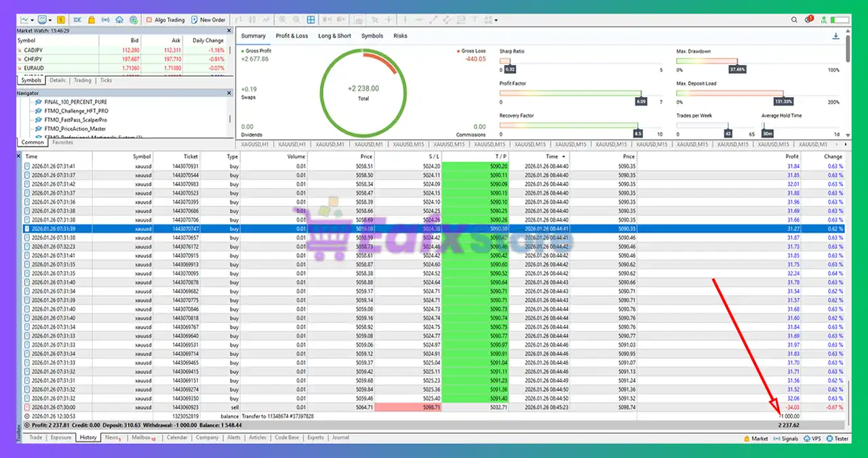Open Signals in the status bar
This screenshot has width=868, height=458.
point(785,438)
